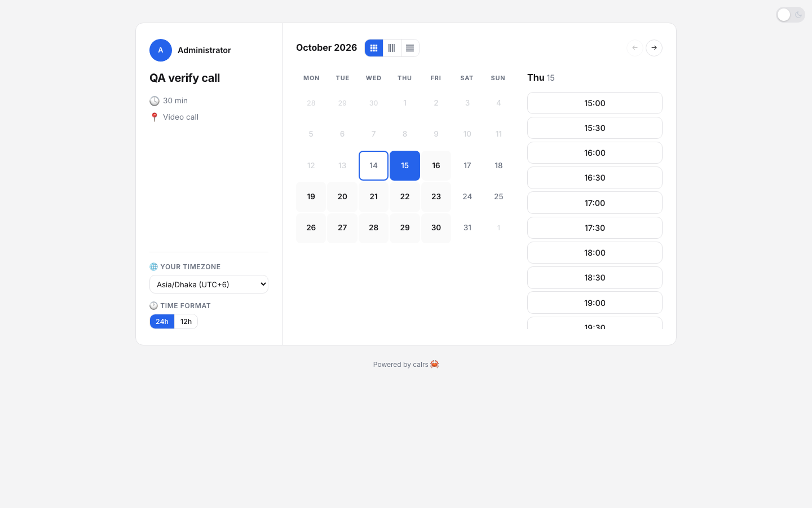Click the October 2026 heading
812x508 pixels.
pos(326,48)
